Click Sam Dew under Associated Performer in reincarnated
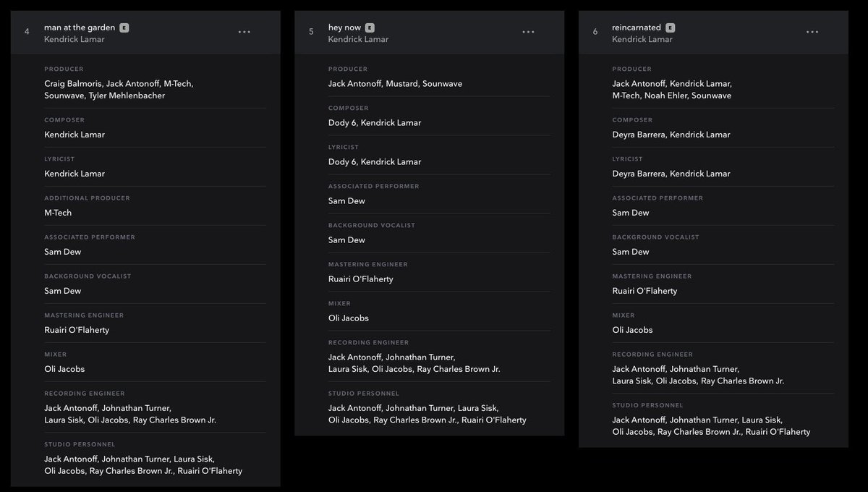868x492 pixels. coord(631,213)
